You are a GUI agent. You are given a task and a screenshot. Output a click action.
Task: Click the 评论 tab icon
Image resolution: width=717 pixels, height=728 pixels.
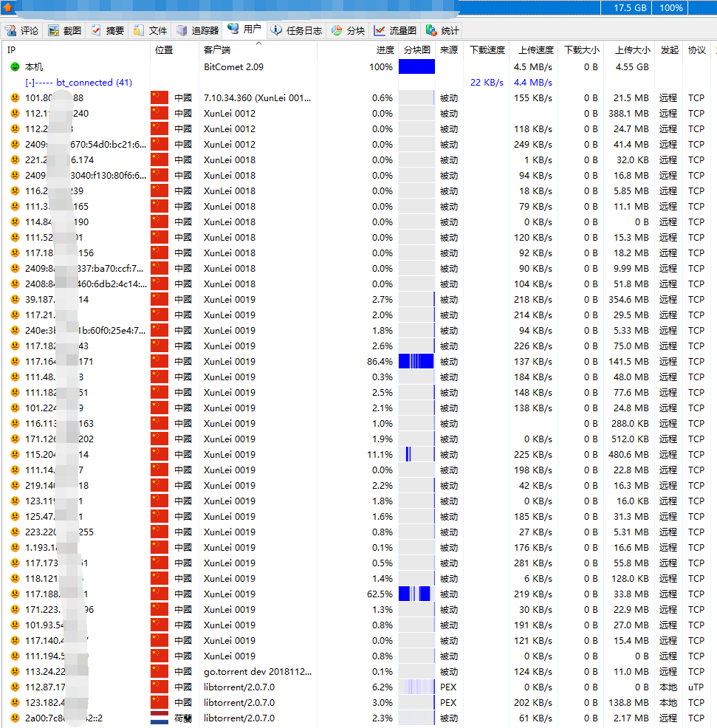pyautogui.click(x=11, y=30)
